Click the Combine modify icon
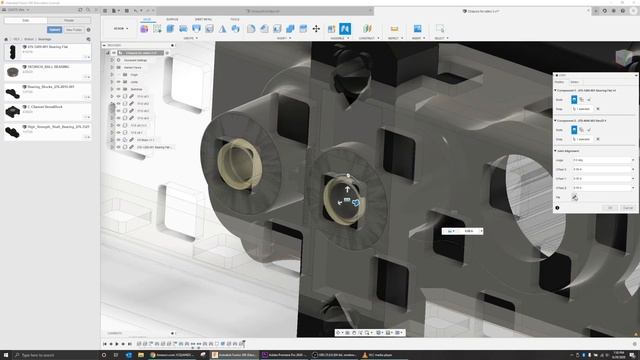 (x=290, y=29)
